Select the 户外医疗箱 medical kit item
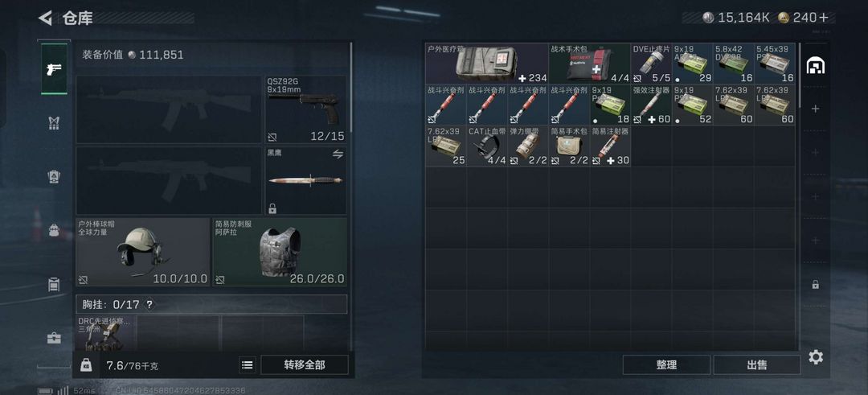Viewport: 868px width, 395px height. coord(486,64)
